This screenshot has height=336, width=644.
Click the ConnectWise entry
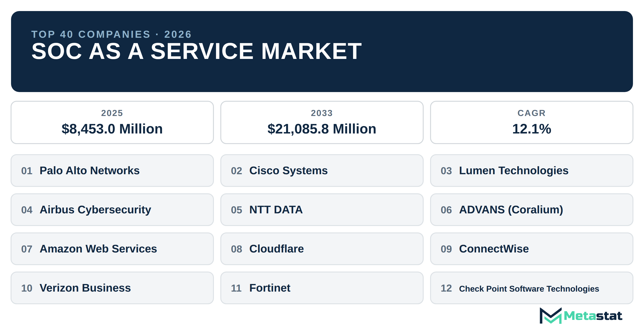(x=532, y=249)
